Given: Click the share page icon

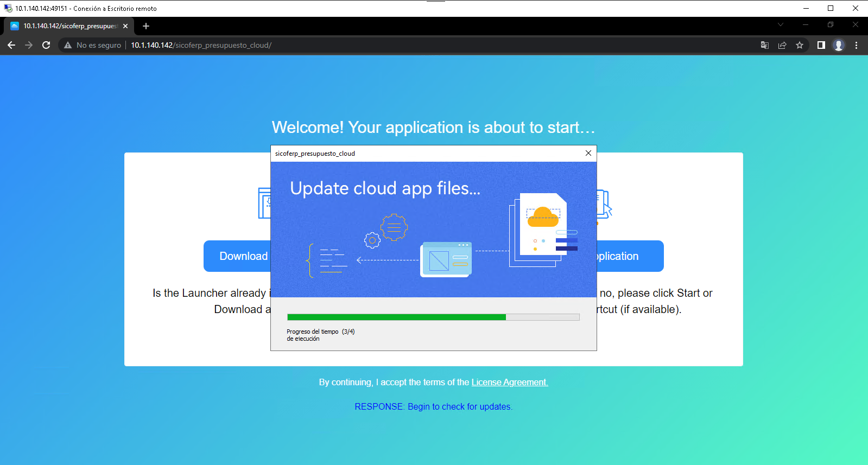Looking at the screenshot, I should pos(782,45).
